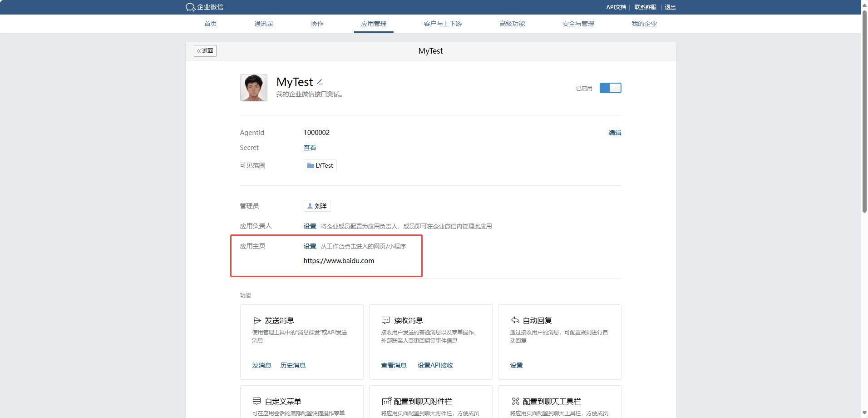Open the 首页 tab
The width and height of the screenshot is (868, 418).
click(211, 24)
